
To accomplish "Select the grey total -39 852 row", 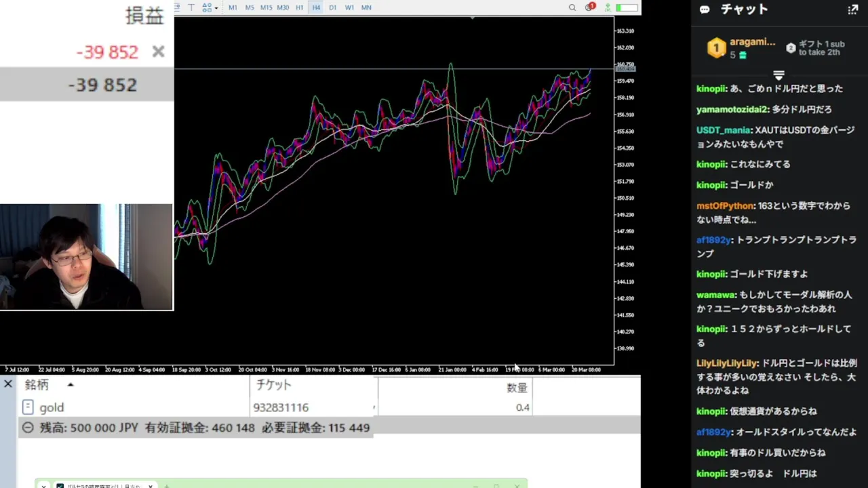I will click(x=87, y=85).
